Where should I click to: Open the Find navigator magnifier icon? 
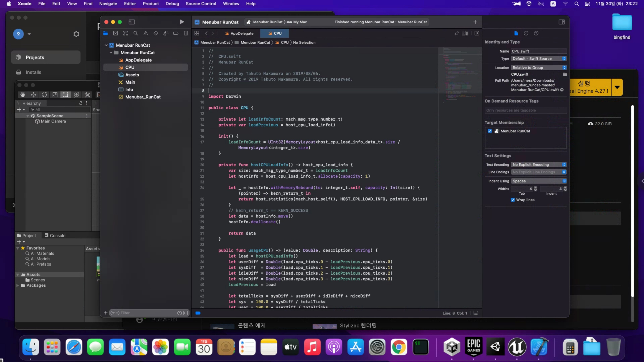coord(136,33)
